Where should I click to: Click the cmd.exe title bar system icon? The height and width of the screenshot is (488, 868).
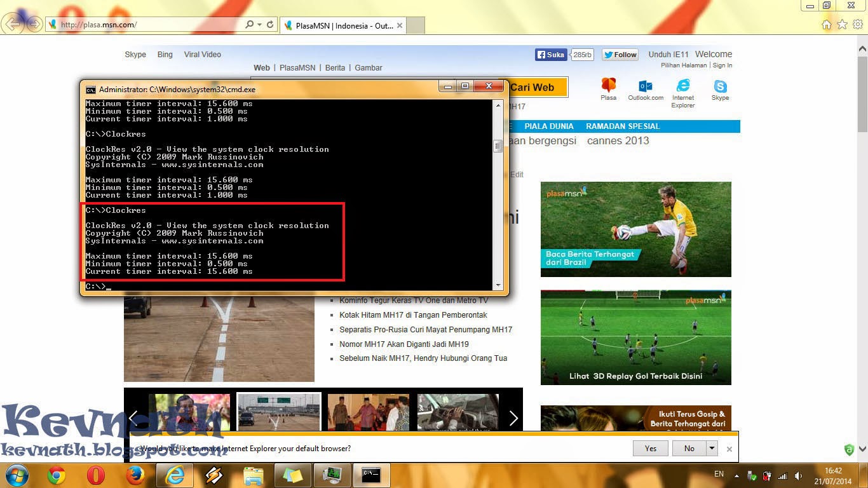91,90
